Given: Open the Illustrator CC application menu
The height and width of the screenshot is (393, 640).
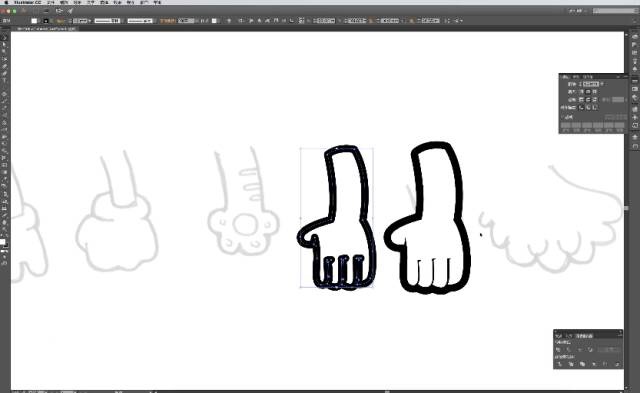Looking at the screenshot, I should 27,2.
